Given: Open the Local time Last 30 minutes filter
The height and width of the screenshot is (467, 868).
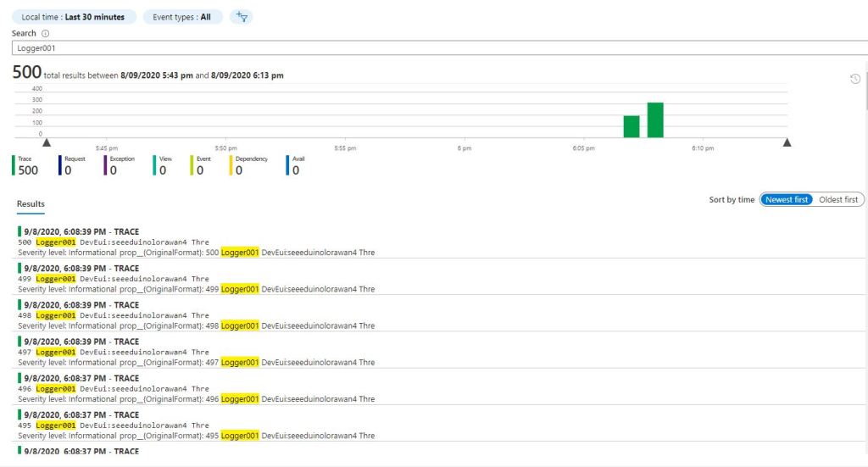Looking at the screenshot, I should pyautogui.click(x=73, y=17).
